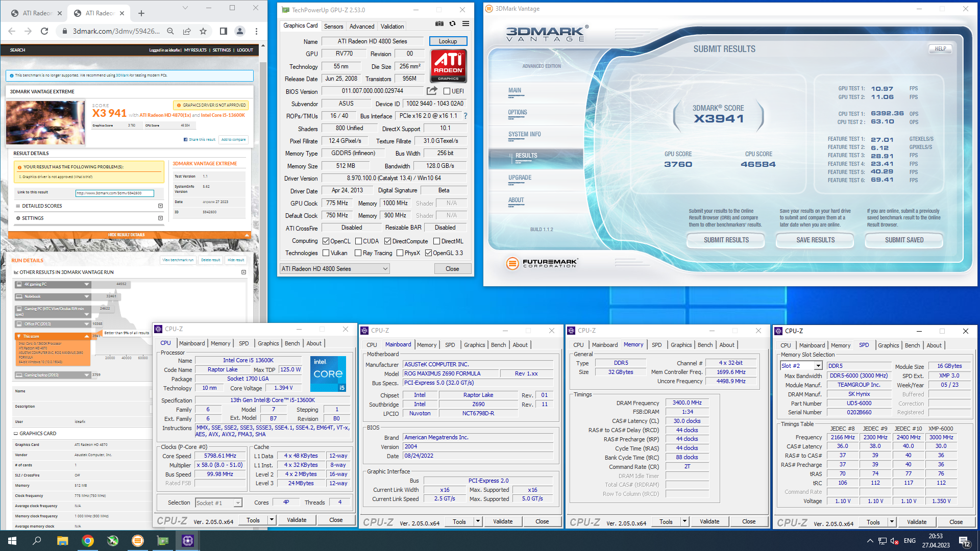980x551 pixels.
Task: Toggle Vulkan checkbox
Action: (x=326, y=253)
